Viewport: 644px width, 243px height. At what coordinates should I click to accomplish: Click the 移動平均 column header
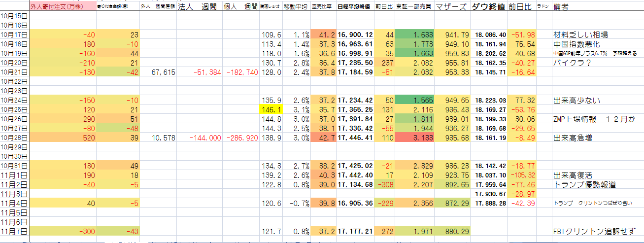pos(296,7)
